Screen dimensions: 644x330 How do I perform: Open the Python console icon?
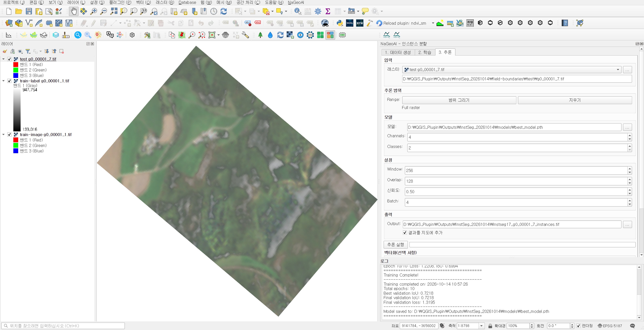coord(340,23)
